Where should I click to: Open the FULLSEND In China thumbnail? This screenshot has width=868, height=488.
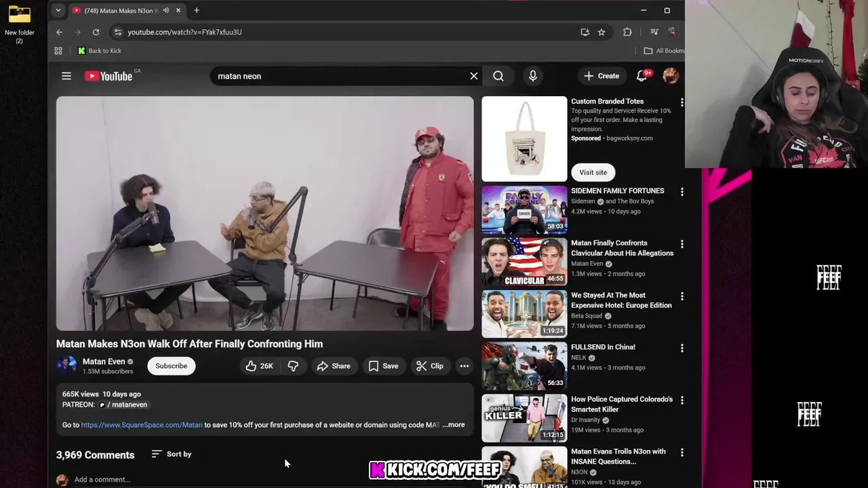click(x=524, y=366)
